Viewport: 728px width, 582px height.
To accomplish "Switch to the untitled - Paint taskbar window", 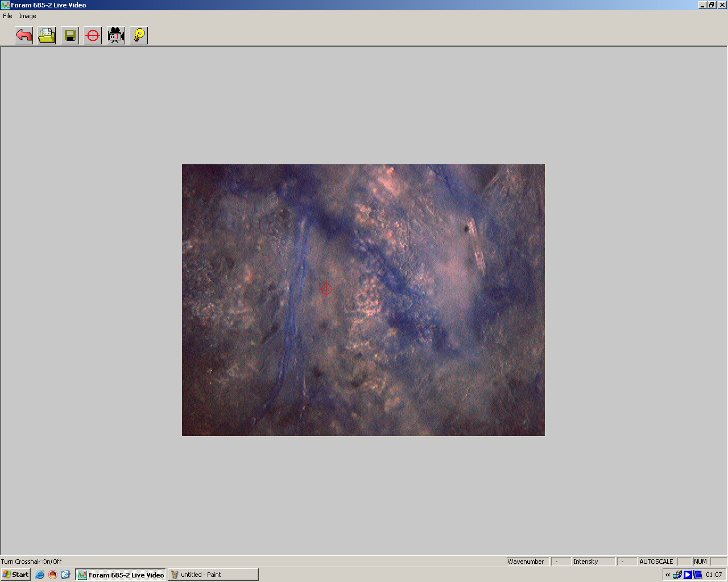I will pyautogui.click(x=213, y=575).
